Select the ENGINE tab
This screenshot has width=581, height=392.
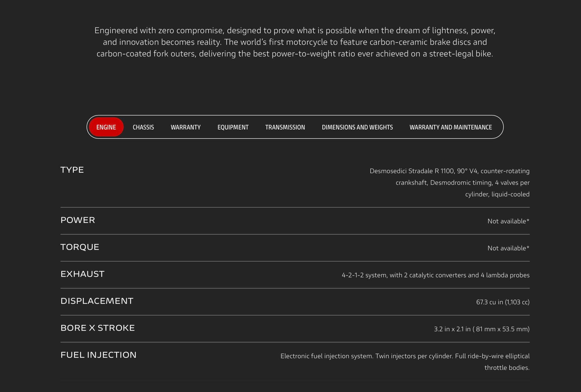pyautogui.click(x=106, y=127)
